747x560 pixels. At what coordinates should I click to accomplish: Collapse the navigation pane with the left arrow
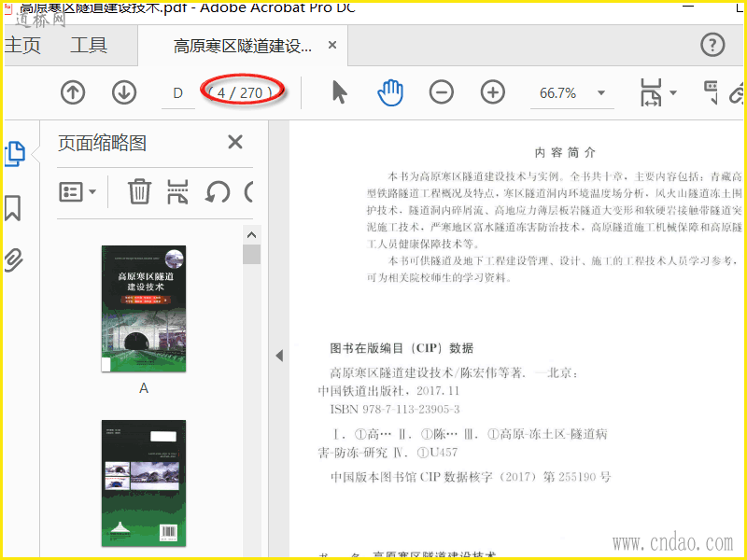pos(279,356)
